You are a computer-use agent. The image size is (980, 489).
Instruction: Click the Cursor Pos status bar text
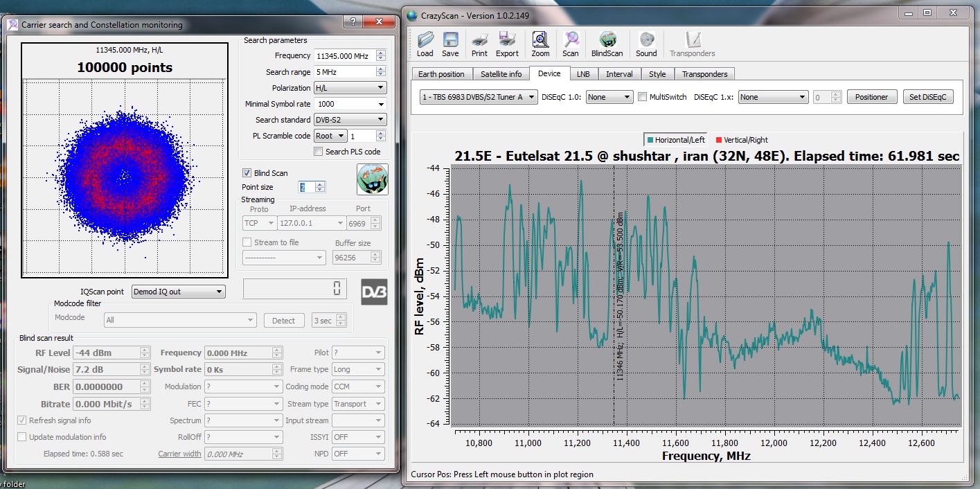coord(502,474)
